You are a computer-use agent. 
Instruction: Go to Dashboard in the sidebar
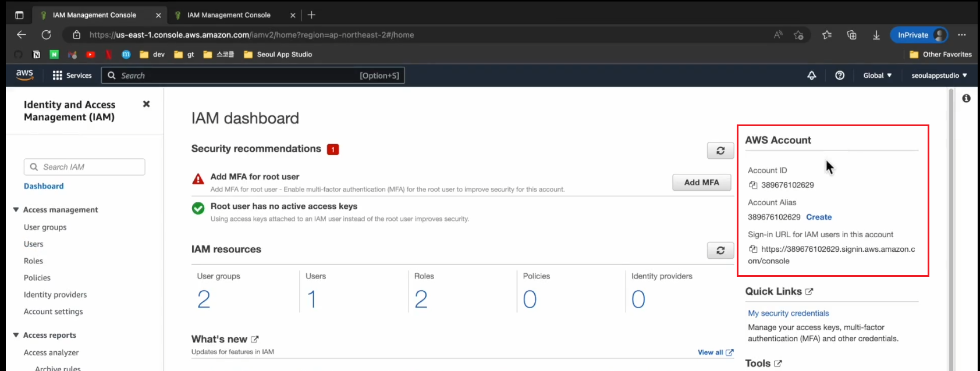44,186
